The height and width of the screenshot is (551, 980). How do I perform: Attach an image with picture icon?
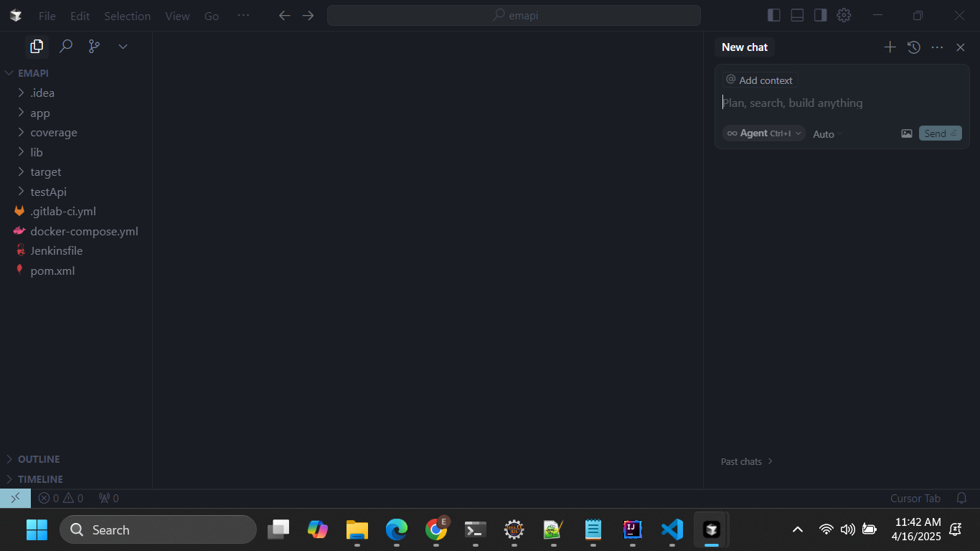click(907, 133)
